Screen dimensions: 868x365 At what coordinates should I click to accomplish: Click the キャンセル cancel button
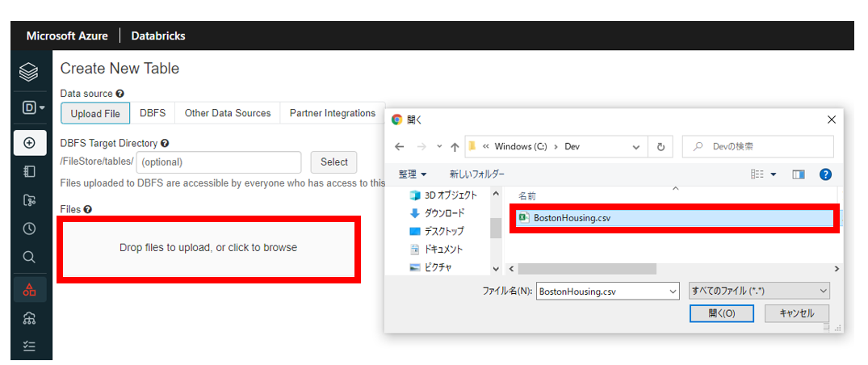pyautogui.click(x=797, y=313)
